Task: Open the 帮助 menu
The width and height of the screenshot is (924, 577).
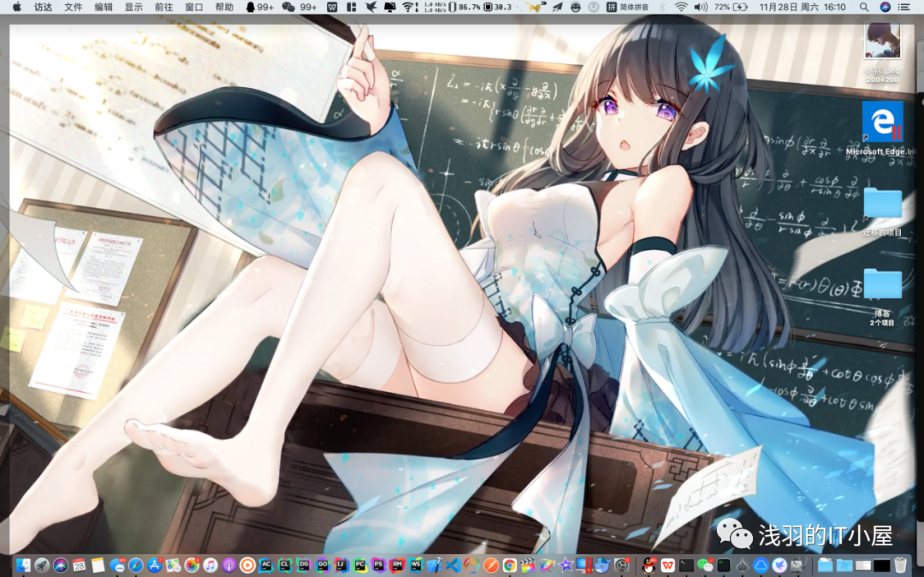Action: (x=224, y=7)
